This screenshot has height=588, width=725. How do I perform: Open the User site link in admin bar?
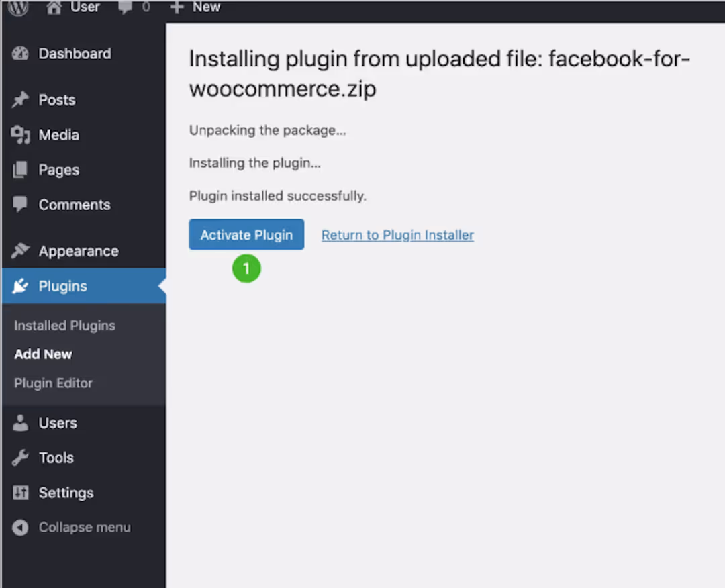[85, 7]
